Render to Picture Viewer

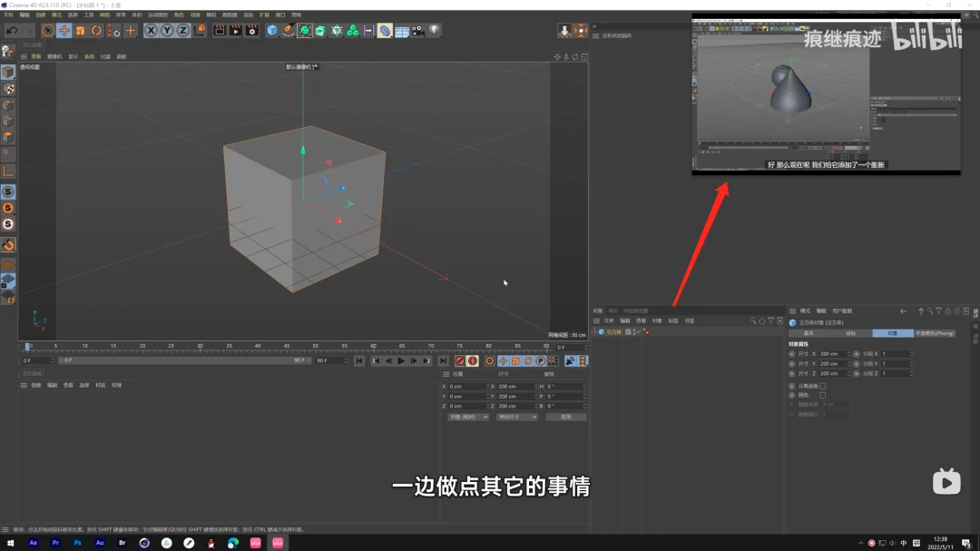pyautogui.click(x=236, y=30)
